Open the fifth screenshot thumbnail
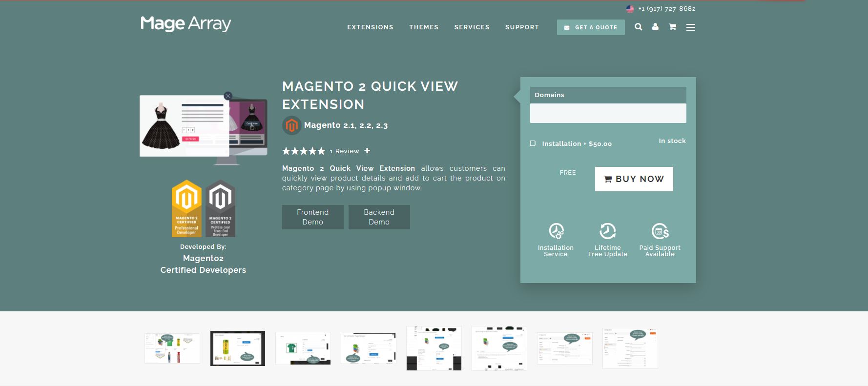The image size is (868, 386). [x=434, y=348]
